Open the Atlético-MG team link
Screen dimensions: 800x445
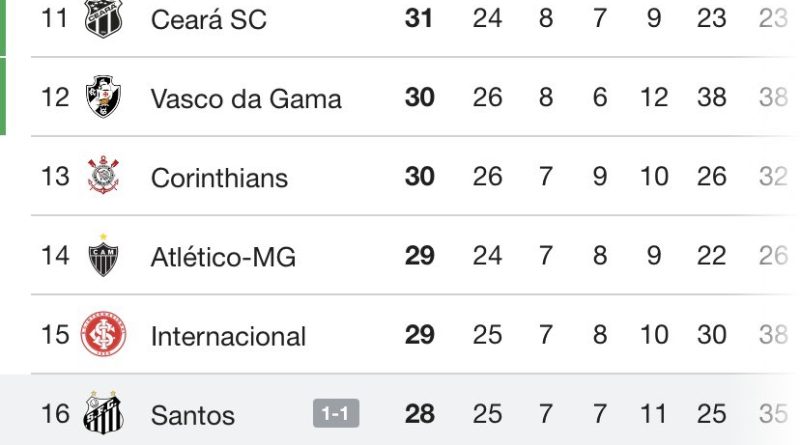223,257
